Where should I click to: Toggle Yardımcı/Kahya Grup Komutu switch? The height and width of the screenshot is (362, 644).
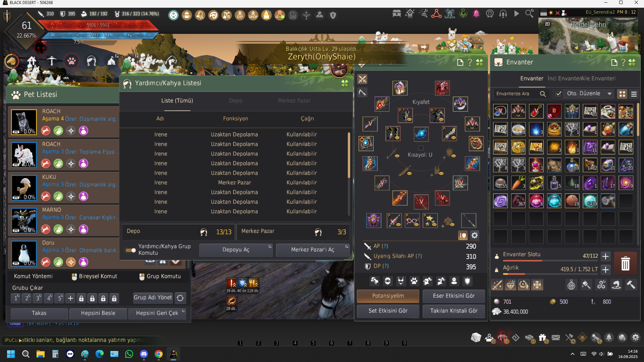[130, 250]
